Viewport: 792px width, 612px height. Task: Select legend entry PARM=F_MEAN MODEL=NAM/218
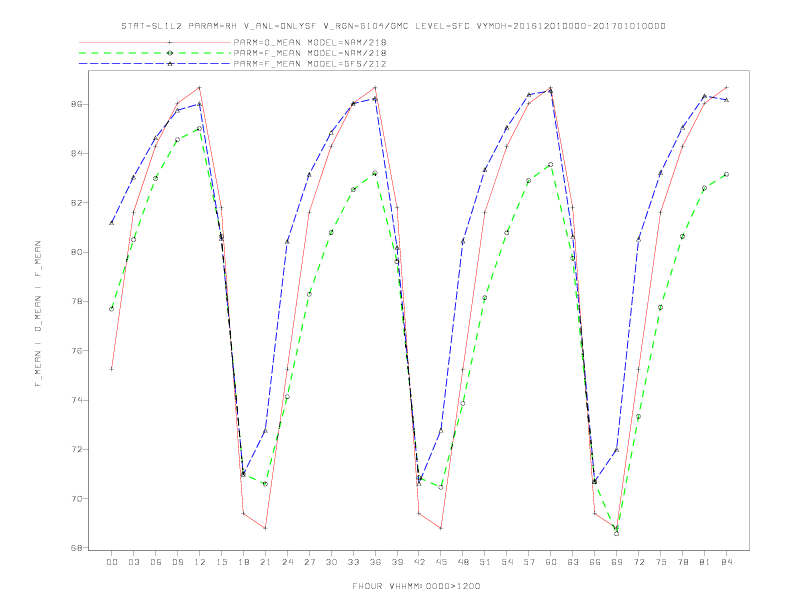point(310,53)
